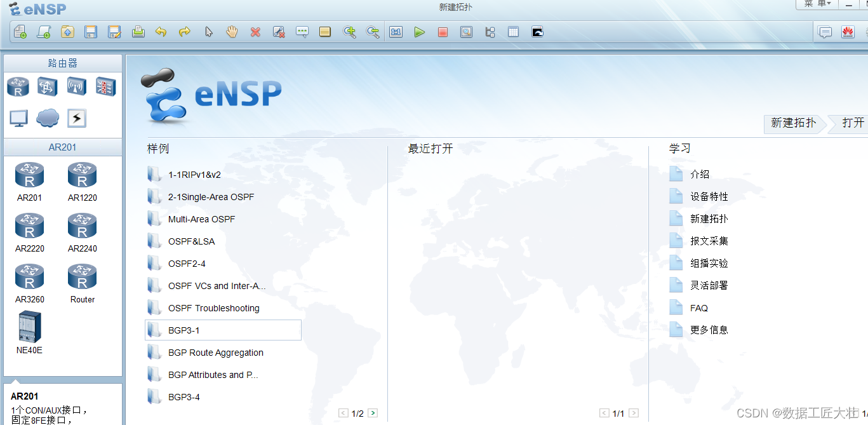Redo the last action
This screenshot has height=425, width=868.
click(x=185, y=32)
